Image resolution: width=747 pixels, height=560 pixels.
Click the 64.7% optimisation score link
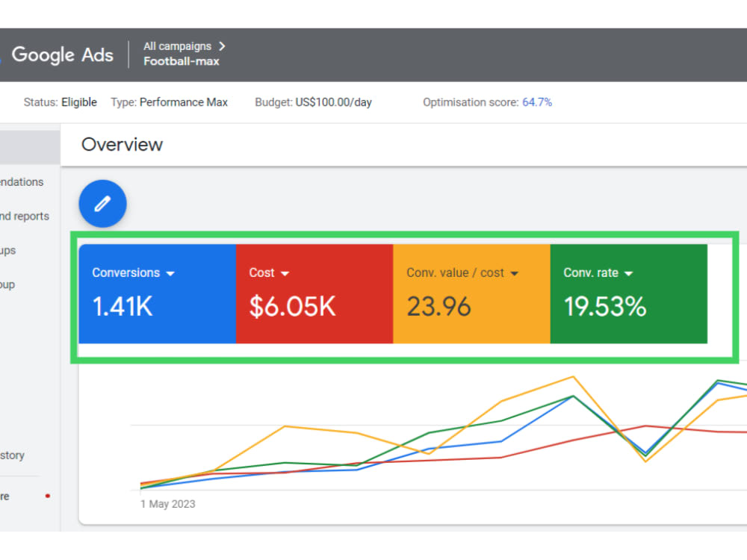click(536, 102)
